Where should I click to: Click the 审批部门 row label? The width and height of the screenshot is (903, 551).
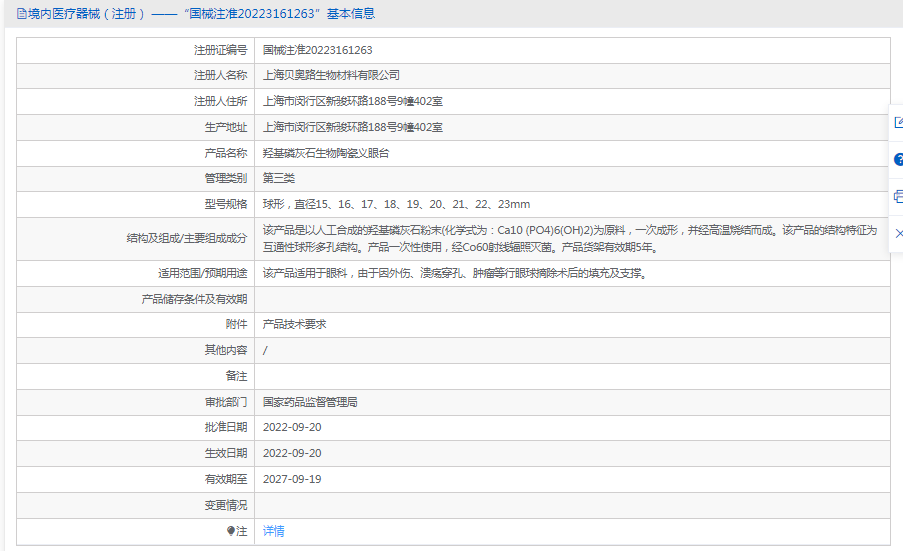tap(226, 402)
